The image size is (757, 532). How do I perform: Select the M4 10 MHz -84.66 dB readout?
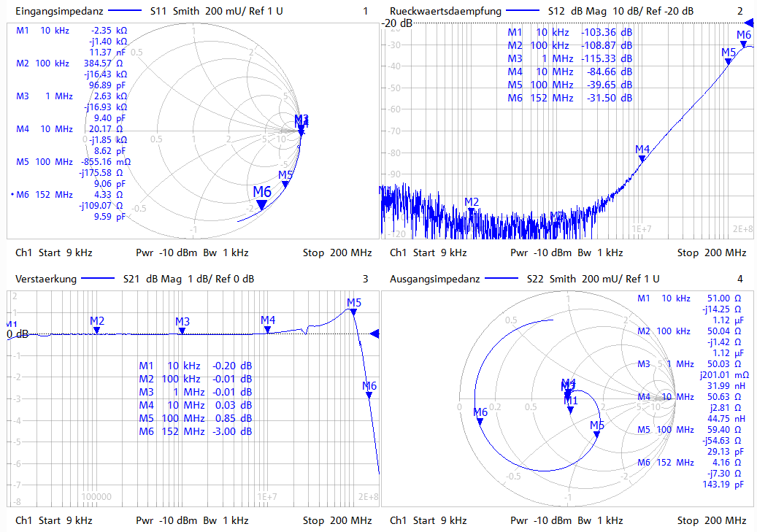tap(569, 72)
